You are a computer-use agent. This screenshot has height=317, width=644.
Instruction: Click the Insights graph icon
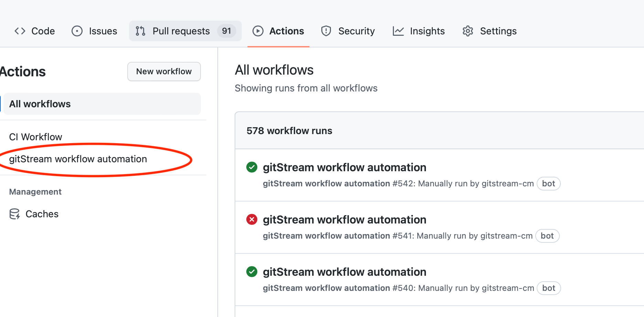(398, 31)
